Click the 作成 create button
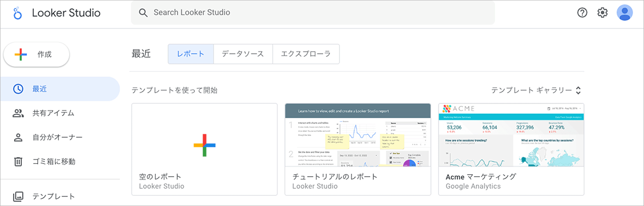Image resolution: width=644 pixels, height=206 pixels. (36, 55)
